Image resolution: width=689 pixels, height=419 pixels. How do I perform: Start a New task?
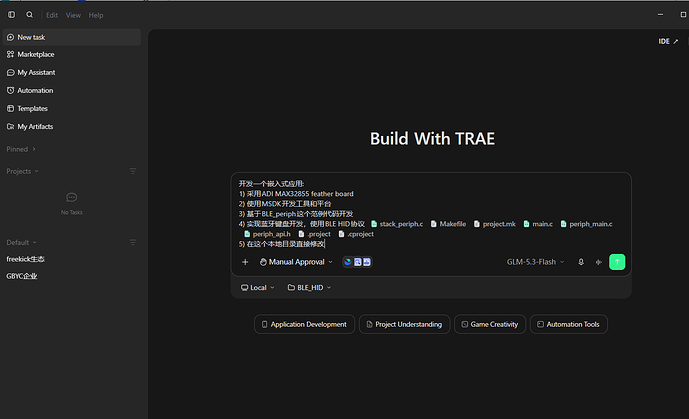click(x=72, y=37)
